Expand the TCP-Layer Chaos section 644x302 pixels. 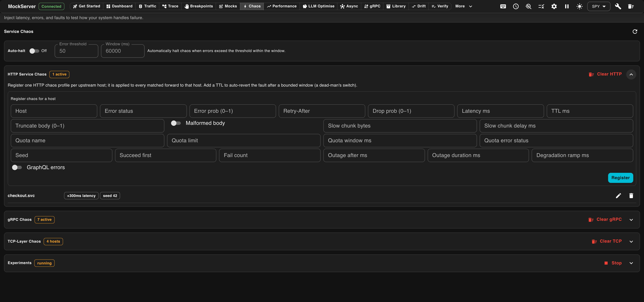coord(631,241)
